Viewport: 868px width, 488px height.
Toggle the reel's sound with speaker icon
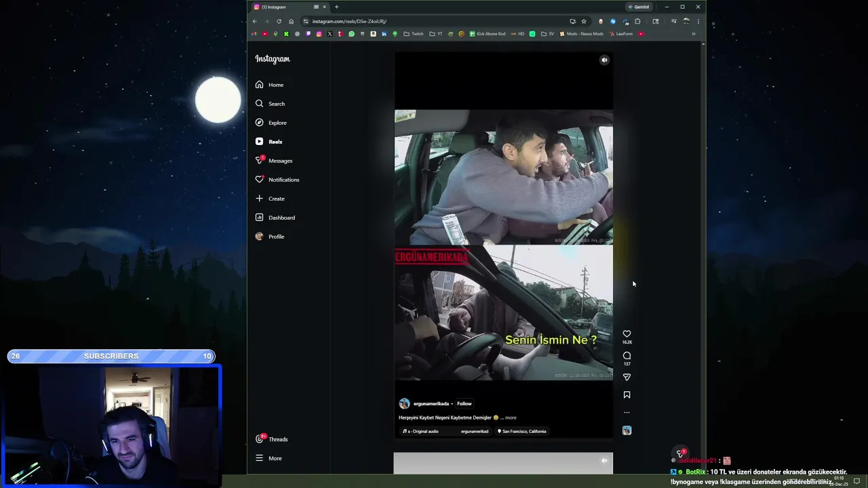pyautogui.click(x=604, y=60)
